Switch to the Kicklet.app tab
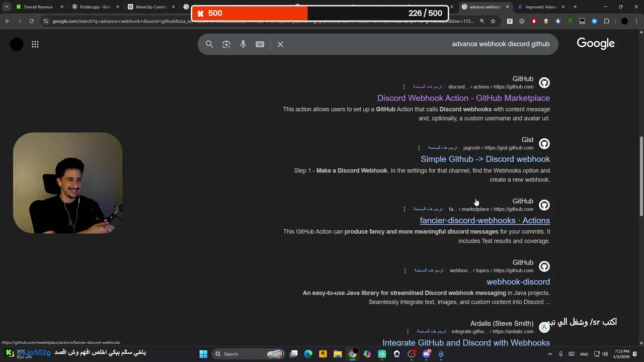644x362 pixels. (x=95, y=7)
